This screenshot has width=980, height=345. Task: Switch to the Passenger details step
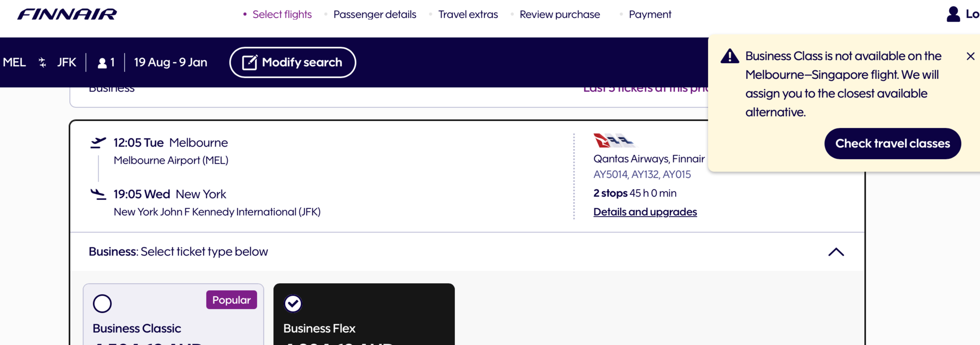tap(374, 14)
